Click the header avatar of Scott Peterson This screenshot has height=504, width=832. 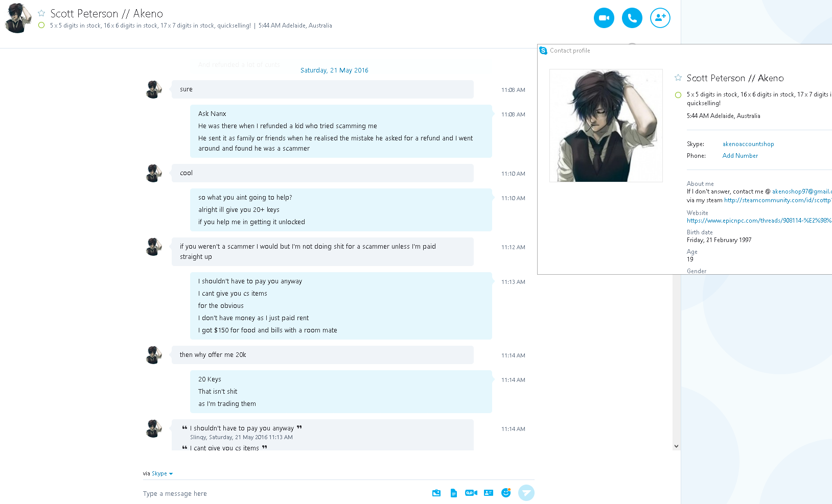(x=18, y=18)
